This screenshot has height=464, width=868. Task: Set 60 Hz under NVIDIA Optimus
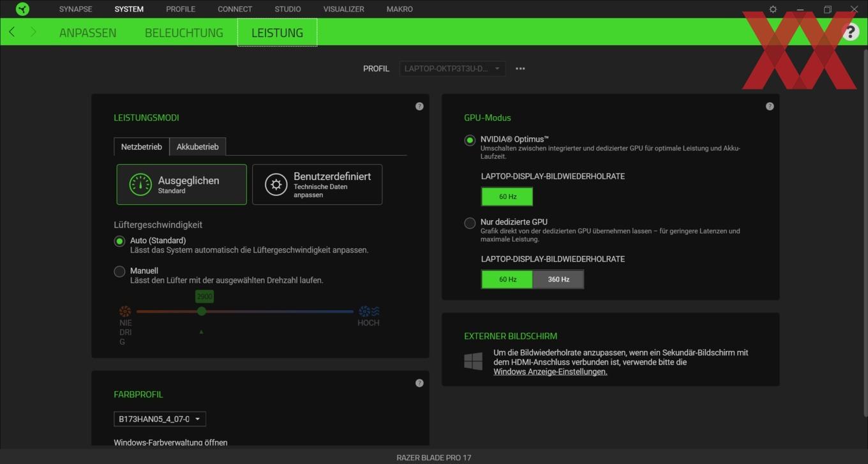point(507,197)
